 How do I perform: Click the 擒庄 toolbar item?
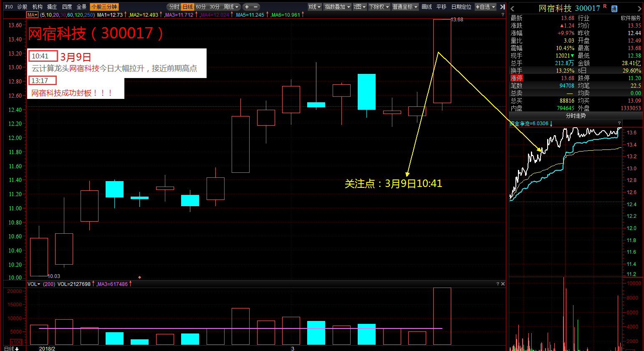point(52,7)
